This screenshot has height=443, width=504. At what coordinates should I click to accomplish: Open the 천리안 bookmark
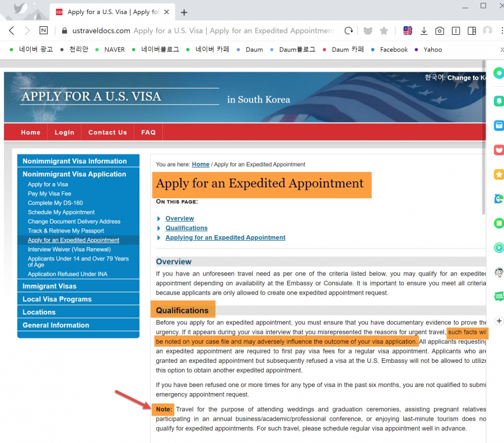74,49
